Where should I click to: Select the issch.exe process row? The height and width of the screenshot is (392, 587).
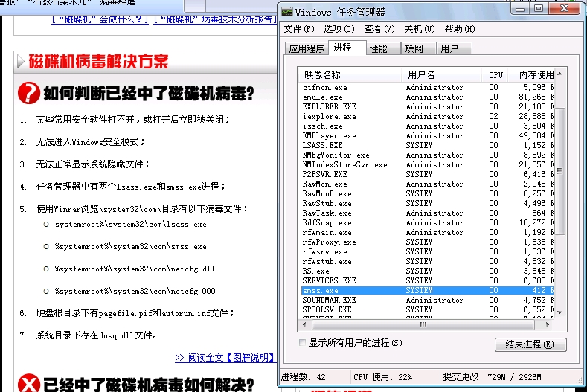pyautogui.click(x=427, y=126)
